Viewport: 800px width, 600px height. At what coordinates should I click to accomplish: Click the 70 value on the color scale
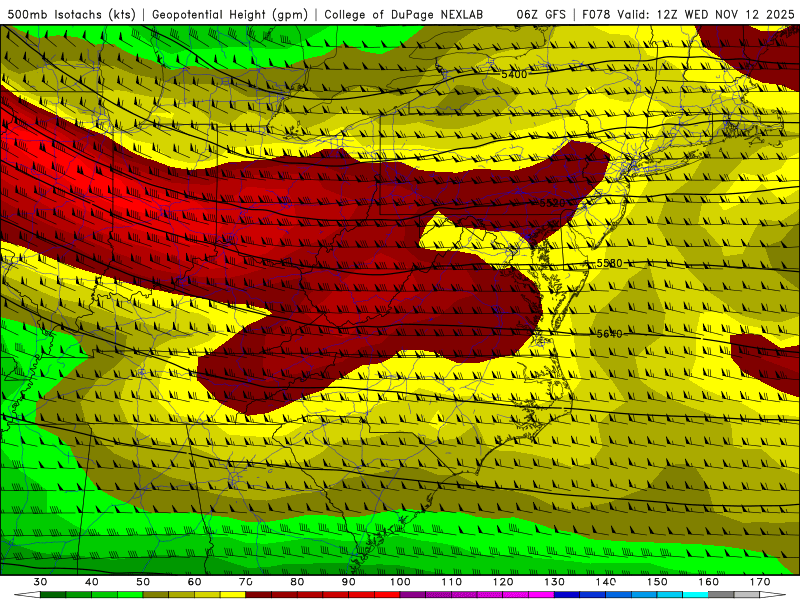(246, 582)
